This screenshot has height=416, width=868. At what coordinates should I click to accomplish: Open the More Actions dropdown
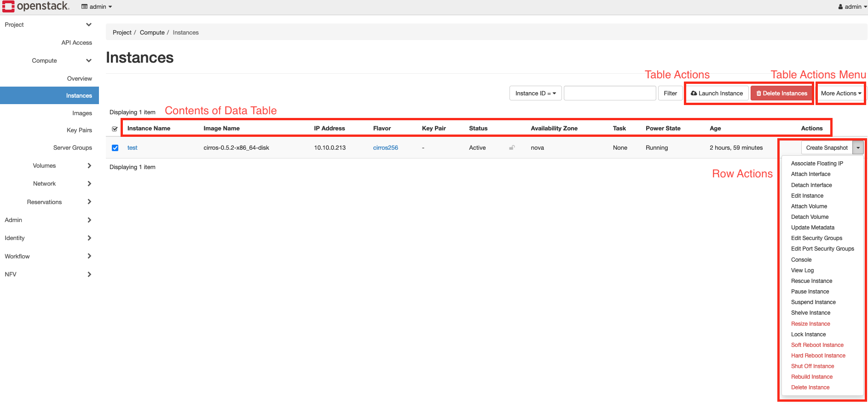tap(840, 93)
